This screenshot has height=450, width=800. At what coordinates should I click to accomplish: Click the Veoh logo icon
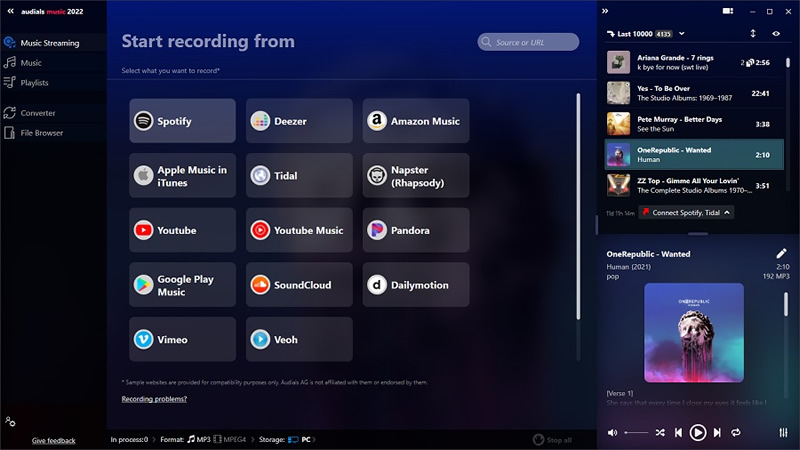tap(260, 339)
